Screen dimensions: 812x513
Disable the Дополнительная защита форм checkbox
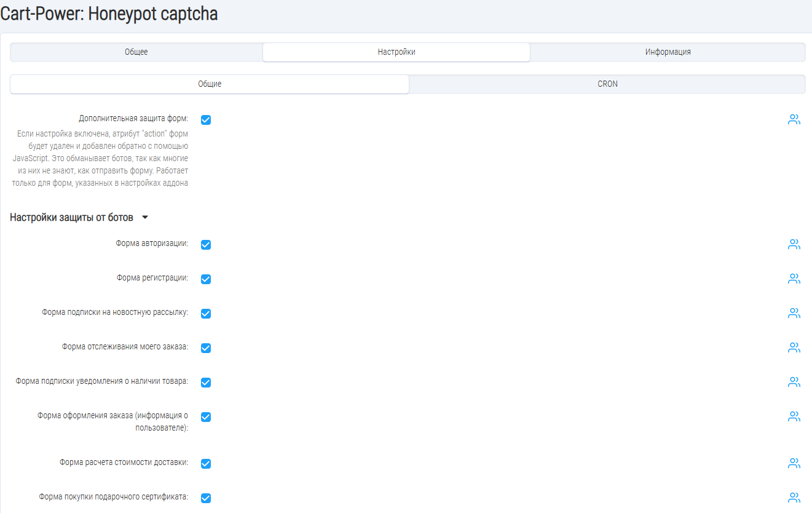pos(206,120)
